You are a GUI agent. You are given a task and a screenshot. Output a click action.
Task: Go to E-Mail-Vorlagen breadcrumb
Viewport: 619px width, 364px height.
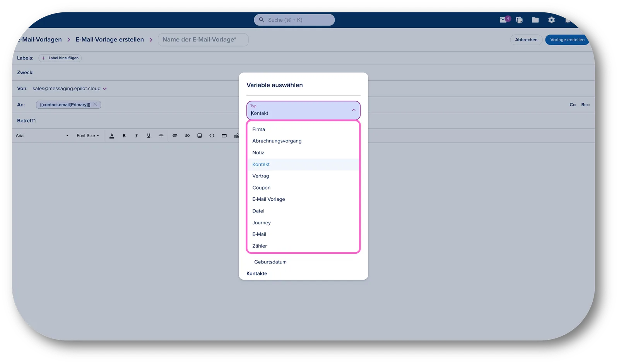(40, 39)
